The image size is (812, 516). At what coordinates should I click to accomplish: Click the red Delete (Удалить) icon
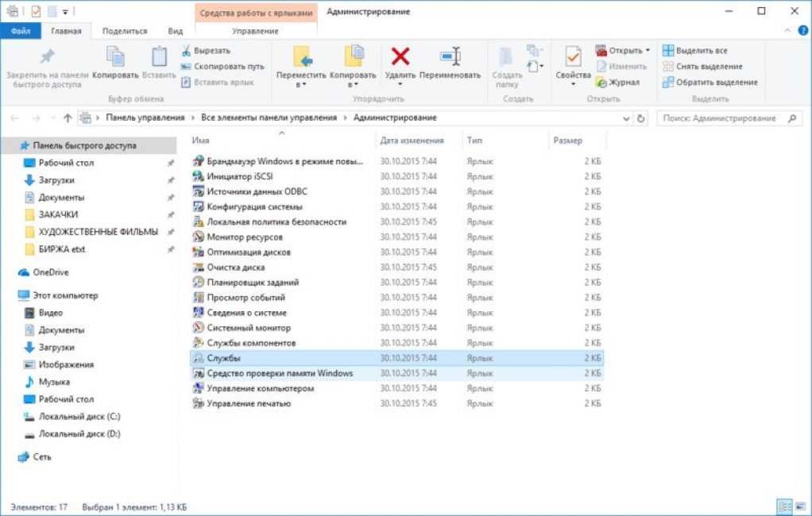400,57
